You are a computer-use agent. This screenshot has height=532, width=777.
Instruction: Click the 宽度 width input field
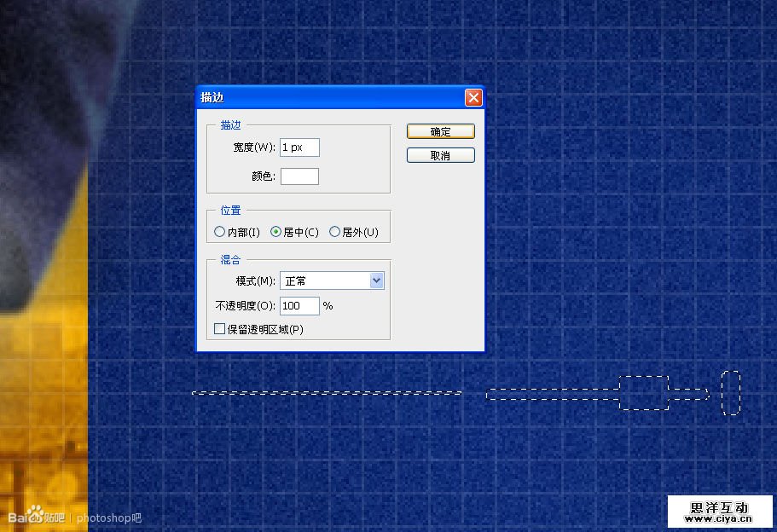tap(299, 147)
